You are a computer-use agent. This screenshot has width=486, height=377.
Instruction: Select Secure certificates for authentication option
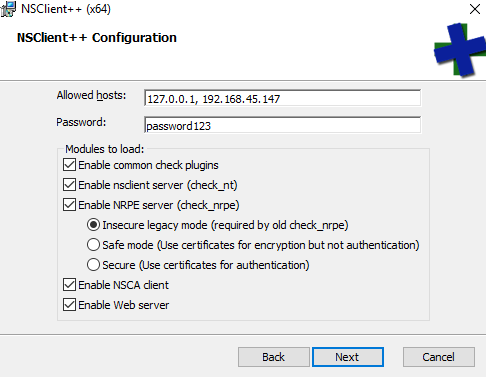[x=93, y=265]
